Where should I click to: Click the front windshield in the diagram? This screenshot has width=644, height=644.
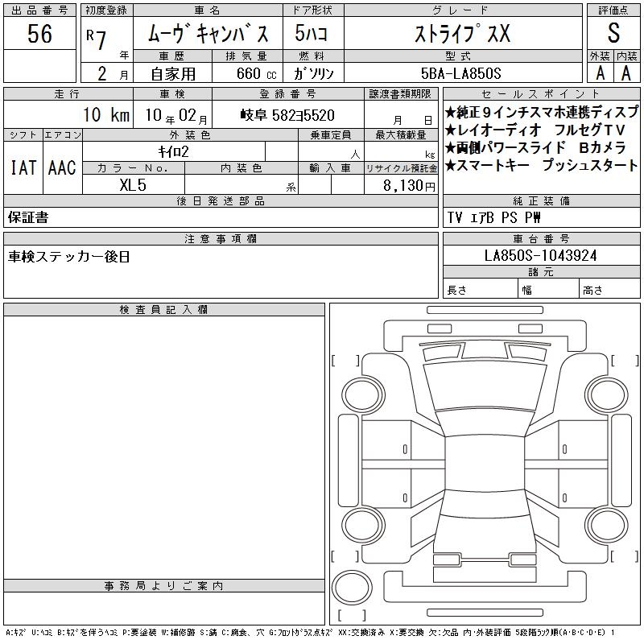click(x=485, y=422)
